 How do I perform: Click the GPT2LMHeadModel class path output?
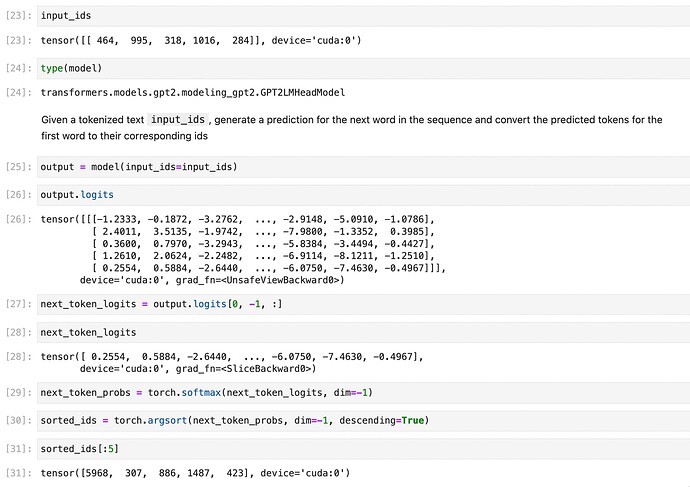click(x=192, y=92)
